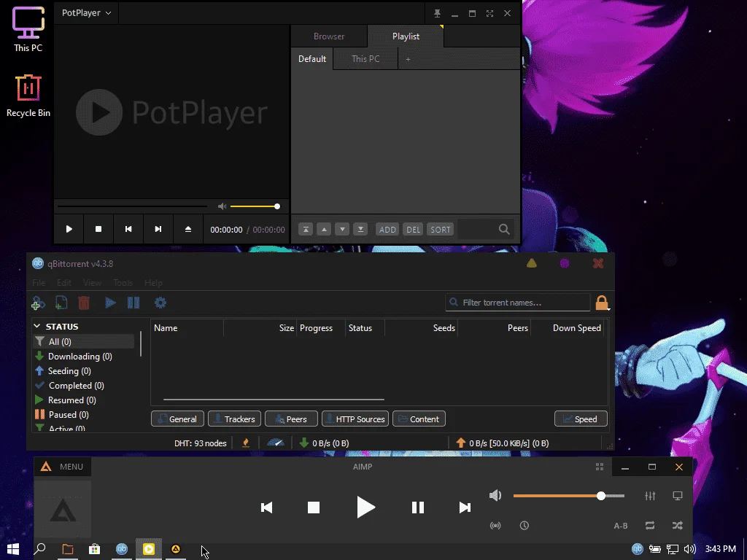Select the Playlist tab in PotPlayer
This screenshot has width=747, height=560.
click(x=406, y=36)
